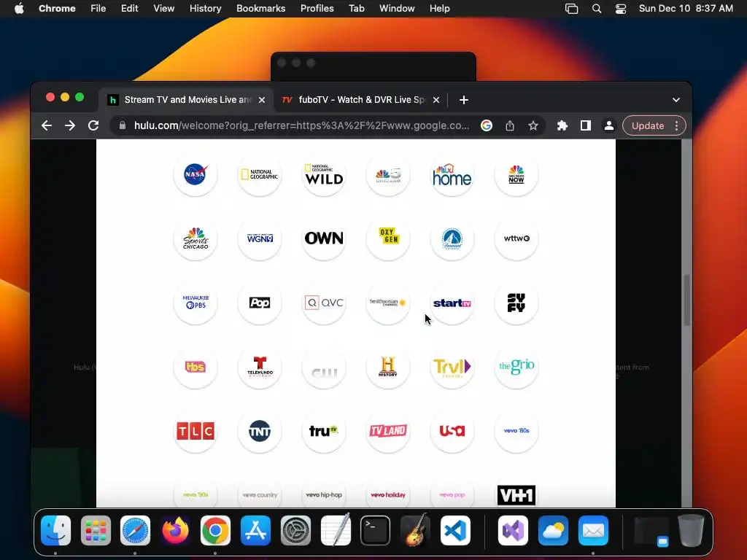Click the History channel logo
The height and width of the screenshot is (560, 747).
(388, 367)
